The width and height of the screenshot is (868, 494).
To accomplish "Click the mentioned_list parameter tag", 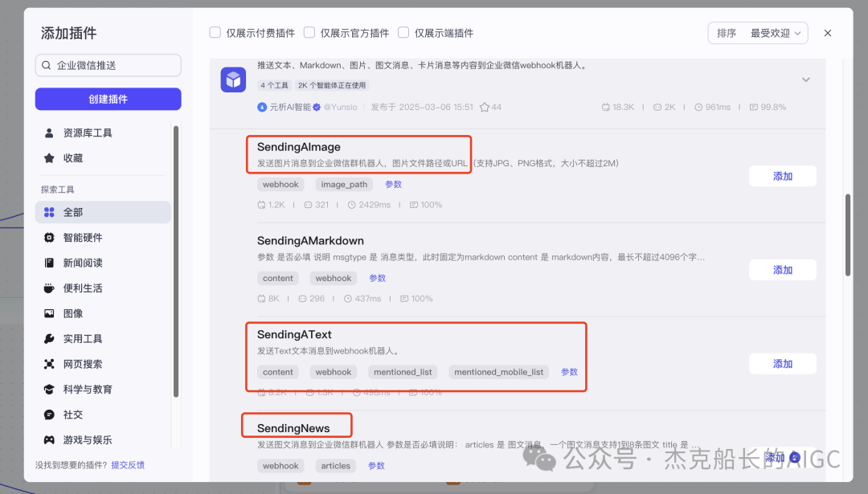I will click(x=403, y=372).
